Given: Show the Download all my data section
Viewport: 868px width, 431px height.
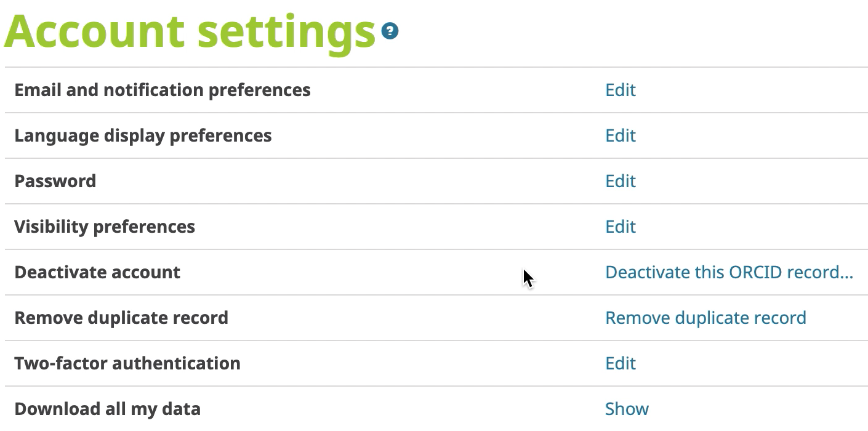Looking at the screenshot, I should point(627,409).
